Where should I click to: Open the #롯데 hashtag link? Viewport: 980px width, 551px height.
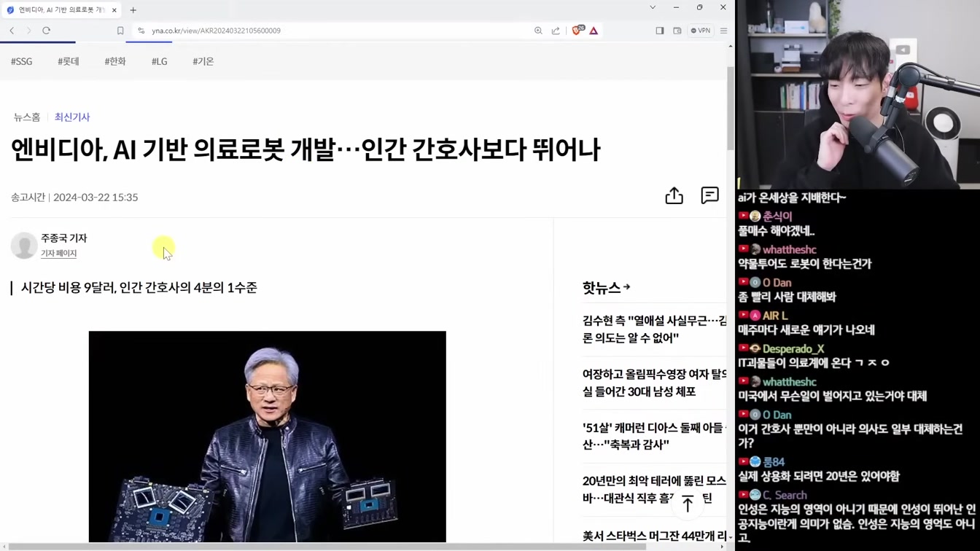tap(69, 61)
